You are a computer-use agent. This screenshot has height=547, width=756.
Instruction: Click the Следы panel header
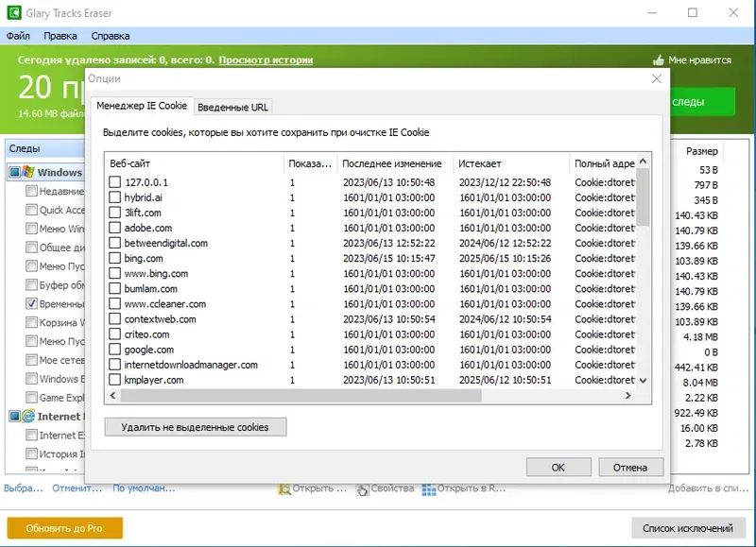44,148
